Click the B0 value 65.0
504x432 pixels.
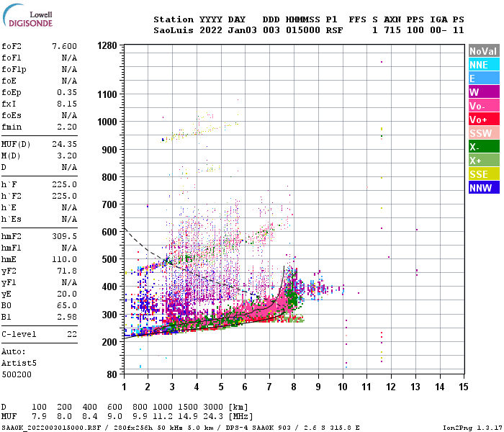tap(67, 305)
